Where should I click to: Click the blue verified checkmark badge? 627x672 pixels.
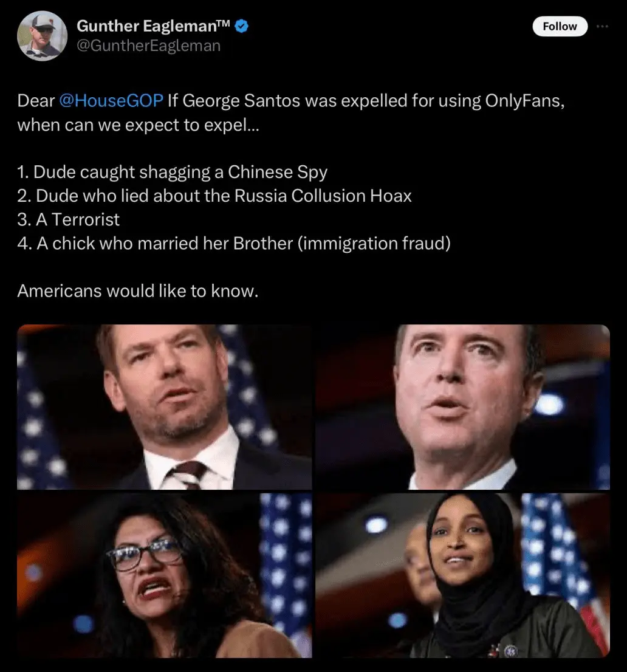point(242,26)
